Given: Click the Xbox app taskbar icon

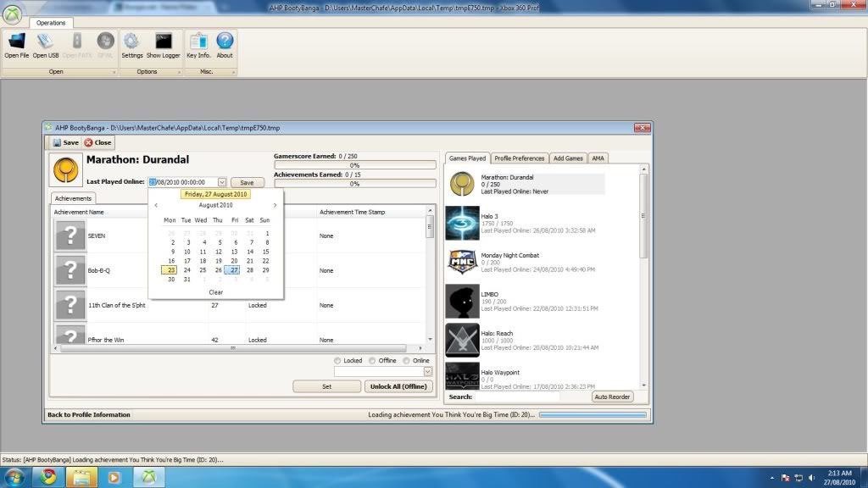Looking at the screenshot, I should pos(148,477).
